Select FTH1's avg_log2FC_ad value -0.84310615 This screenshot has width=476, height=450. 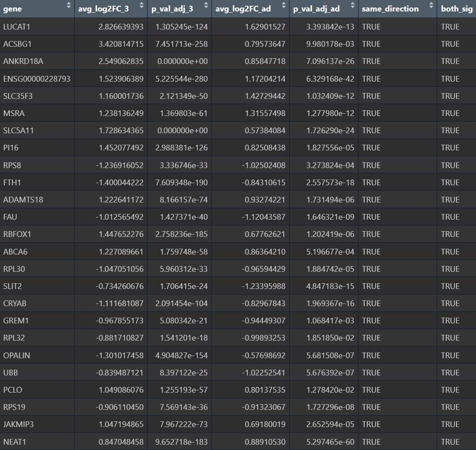pyautogui.click(x=263, y=183)
